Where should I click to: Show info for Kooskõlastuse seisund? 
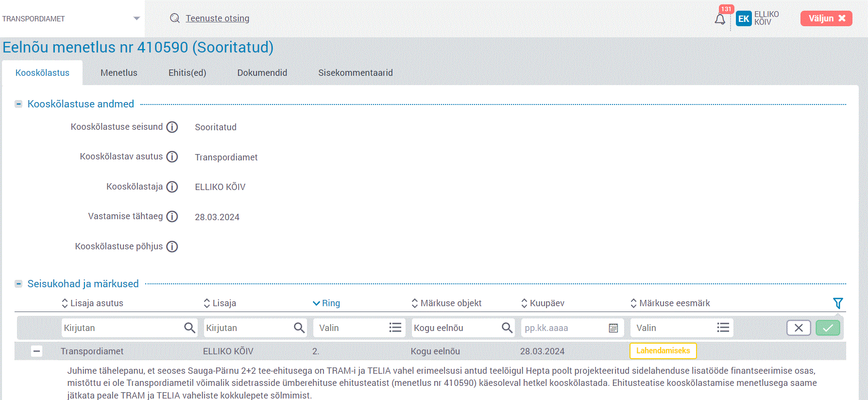click(x=172, y=127)
